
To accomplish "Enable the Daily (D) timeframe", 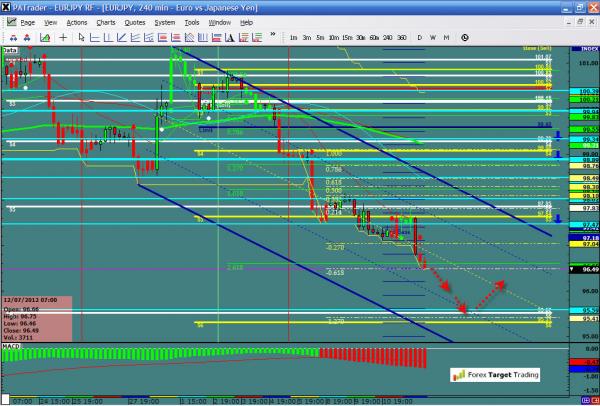I will point(419,38).
